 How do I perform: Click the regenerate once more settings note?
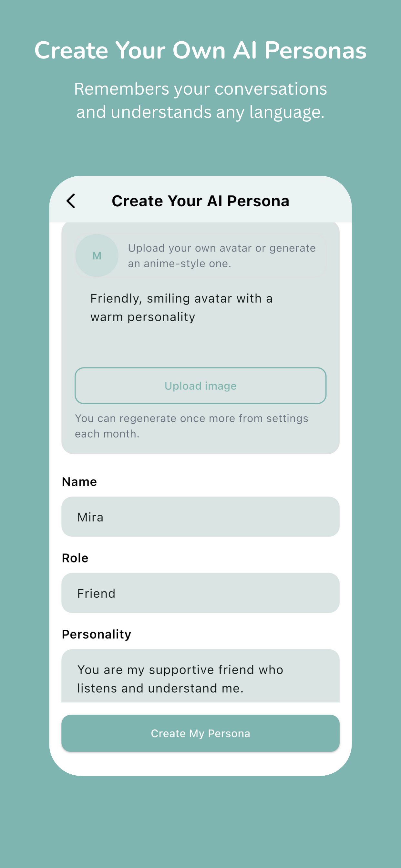coord(191,425)
